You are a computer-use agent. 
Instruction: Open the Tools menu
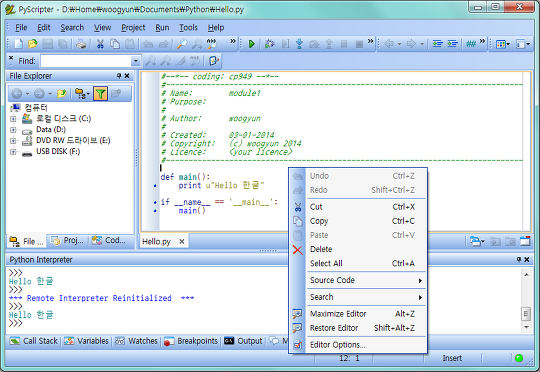188,28
